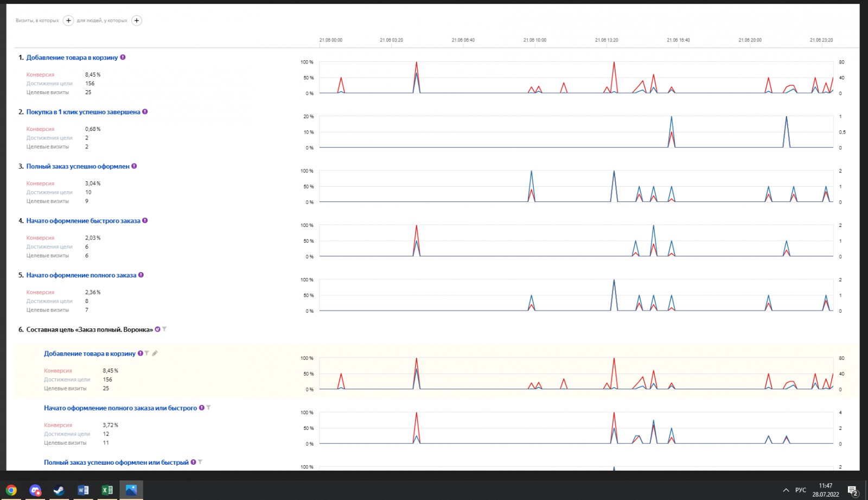Image resolution: width=868 pixels, height=500 pixels.
Task: Click info icon beside funnel step 'Добавление товара в корзину'
Action: click(140, 353)
